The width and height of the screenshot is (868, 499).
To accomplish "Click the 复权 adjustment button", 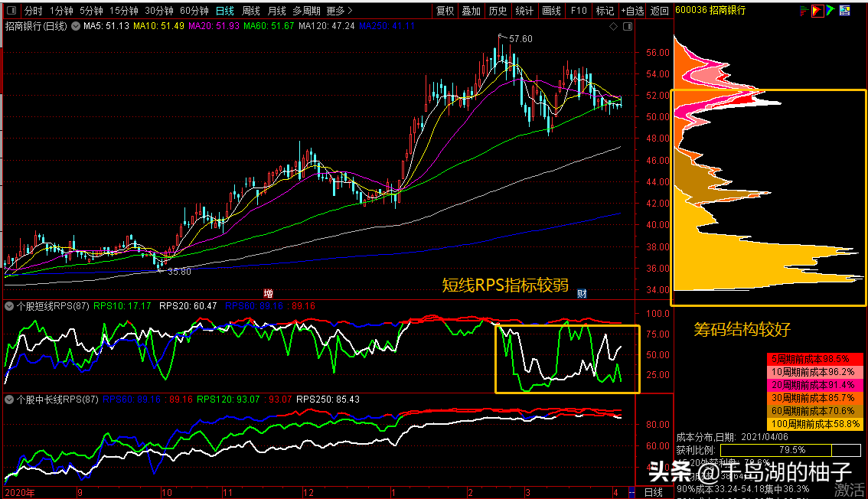I will pos(445,11).
